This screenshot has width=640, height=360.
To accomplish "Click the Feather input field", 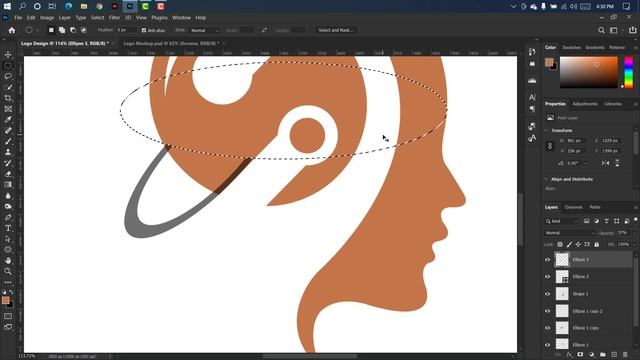I will point(126,31).
